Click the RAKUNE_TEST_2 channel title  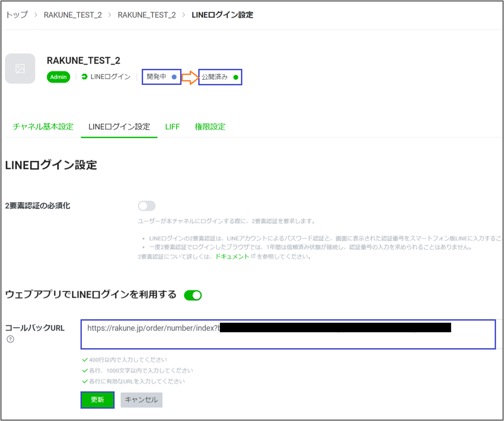(x=83, y=60)
